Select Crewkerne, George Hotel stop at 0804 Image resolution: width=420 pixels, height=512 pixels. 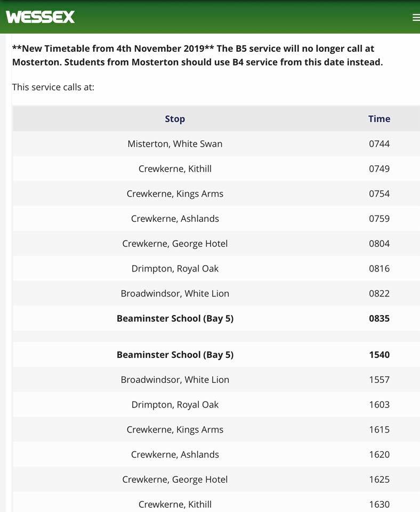point(175,244)
